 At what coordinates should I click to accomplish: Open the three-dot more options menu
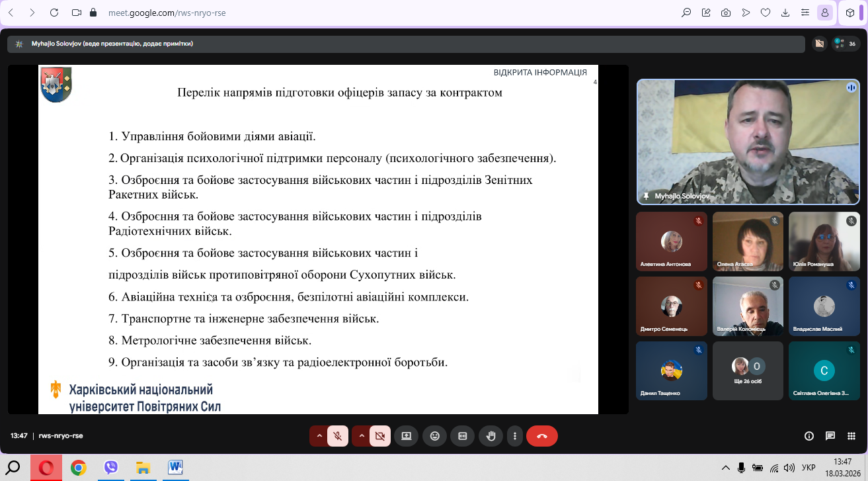(x=516, y=436)
